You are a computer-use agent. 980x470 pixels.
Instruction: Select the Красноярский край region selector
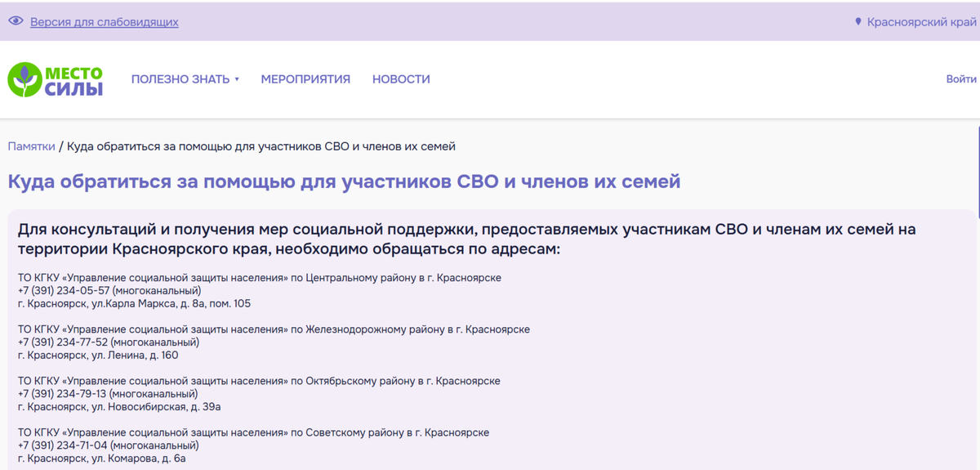[x=921, y=22]
